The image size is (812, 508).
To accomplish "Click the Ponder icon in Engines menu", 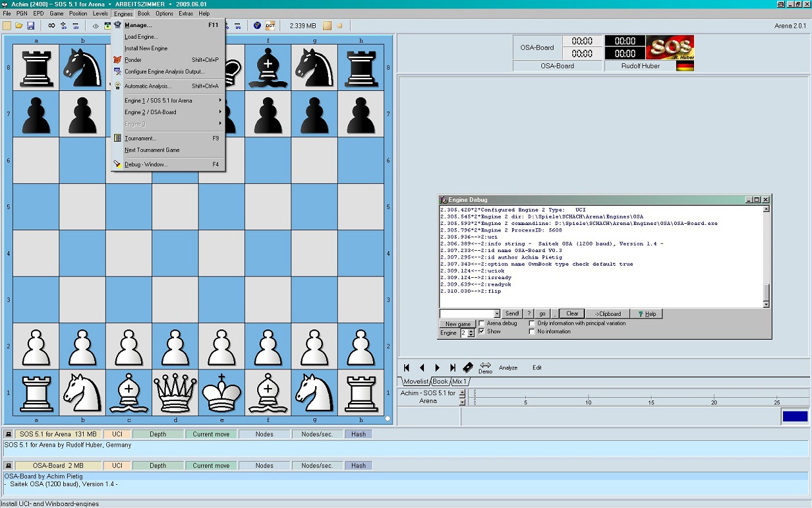I will [x=117, y=60].
